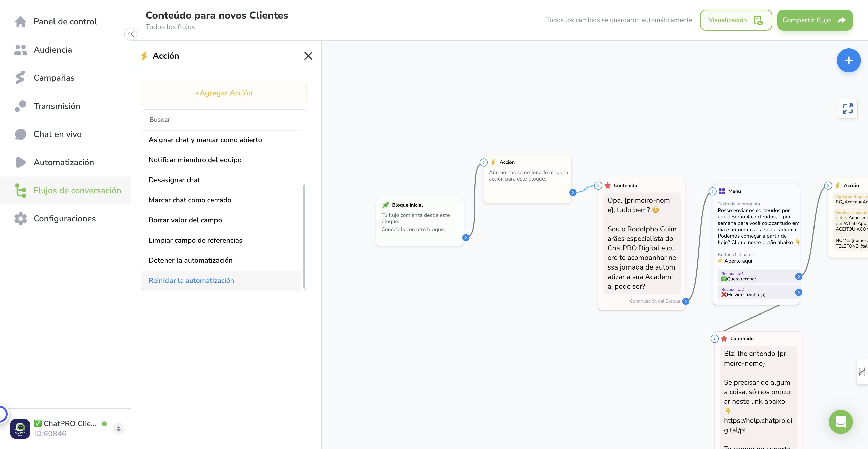This screenshot has height=449, width=868.
Task: Click the Campañas icon
Action: tap(20, 78)
